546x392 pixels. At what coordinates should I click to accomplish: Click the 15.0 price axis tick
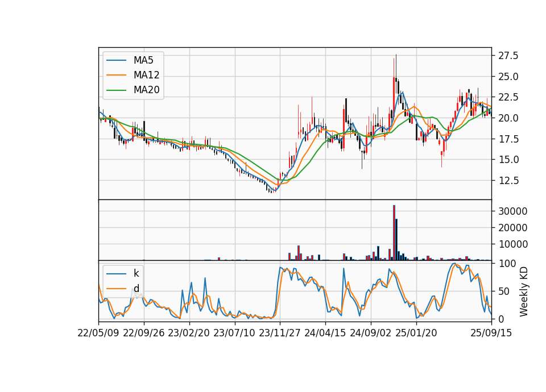[508, 160]
